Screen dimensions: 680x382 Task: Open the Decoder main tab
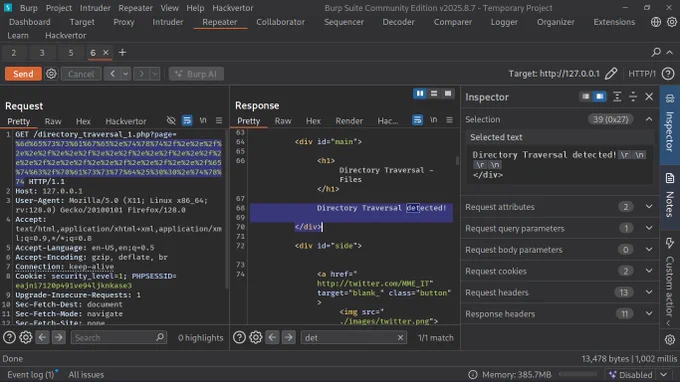(x=398, y=22)
